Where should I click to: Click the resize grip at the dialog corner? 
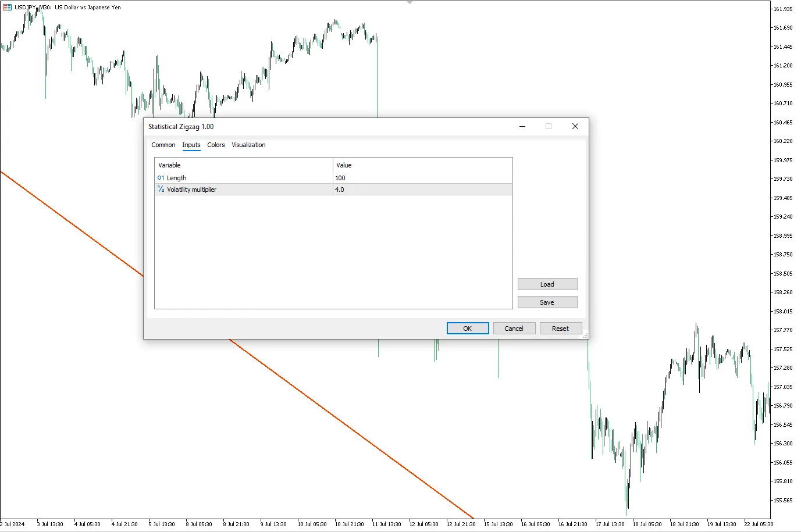tap(585, 335)
